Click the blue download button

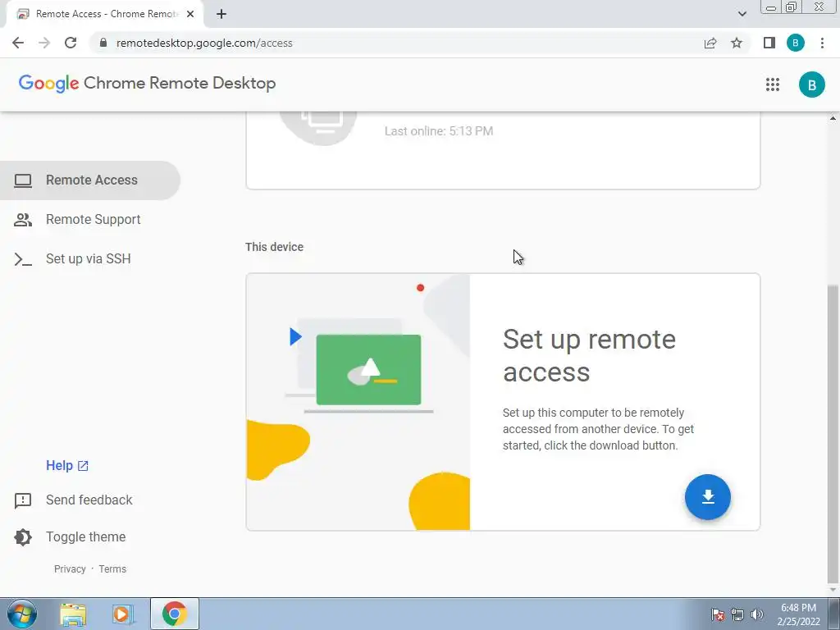(708, 497)
